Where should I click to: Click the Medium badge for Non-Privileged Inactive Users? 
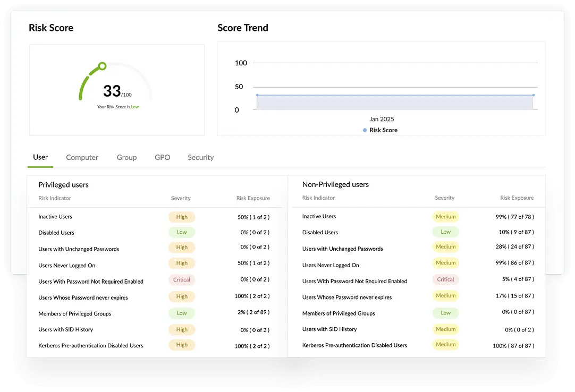coord(445,217)
